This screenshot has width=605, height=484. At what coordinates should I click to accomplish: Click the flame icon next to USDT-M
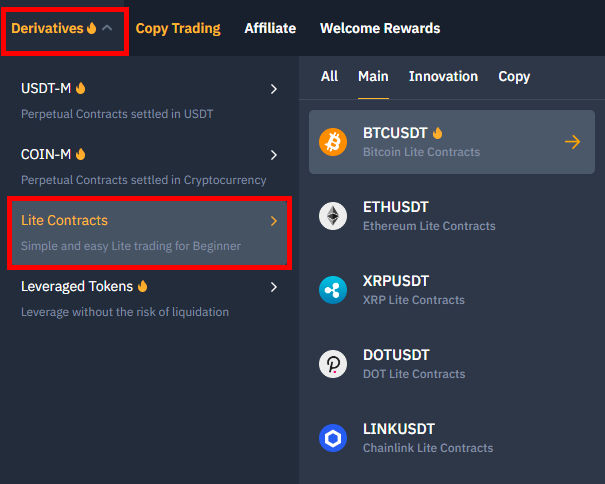pos(80,88)
